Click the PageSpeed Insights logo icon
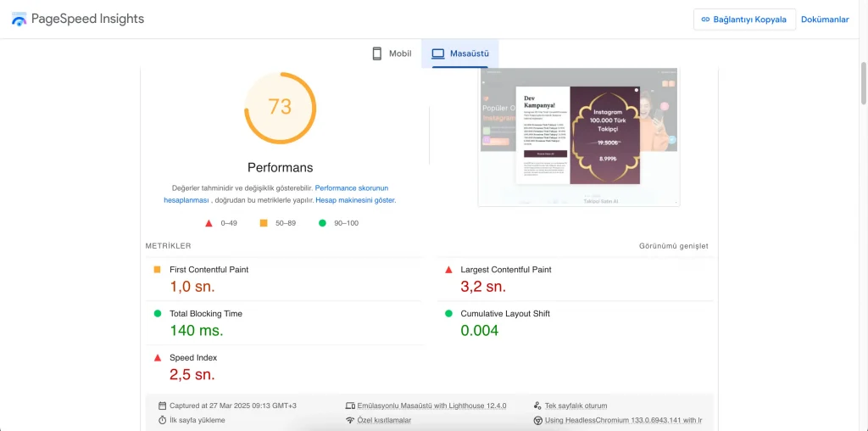The height and width of the screenshot is (431, 868). (x=19, y=19)
